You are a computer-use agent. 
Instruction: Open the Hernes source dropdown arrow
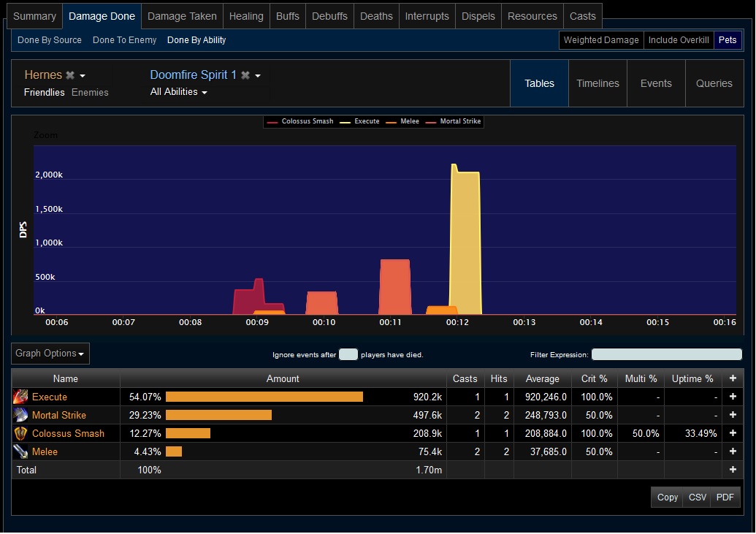(x=83, y=76)
